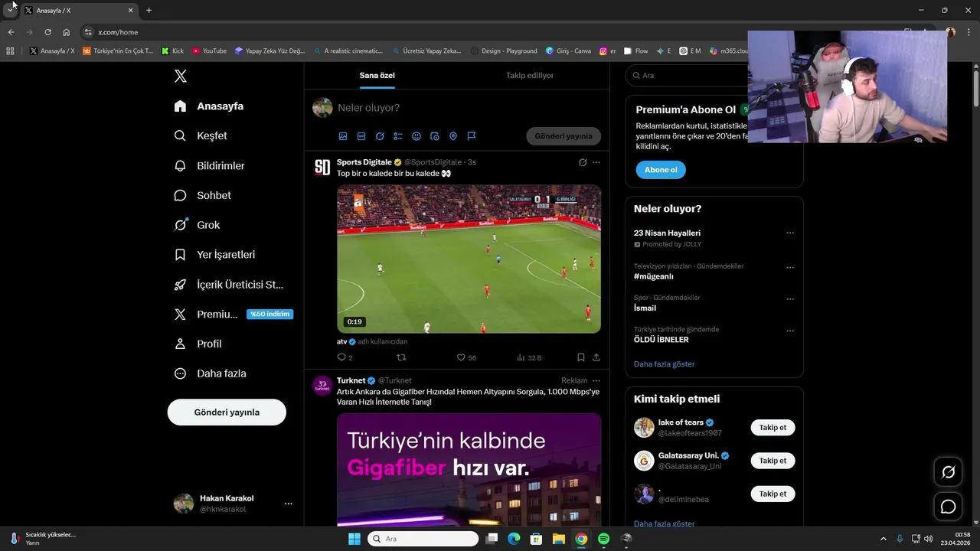Share the Sports Digitale post
The height and width of the screenshot is (551, 980).
point(596,357)
